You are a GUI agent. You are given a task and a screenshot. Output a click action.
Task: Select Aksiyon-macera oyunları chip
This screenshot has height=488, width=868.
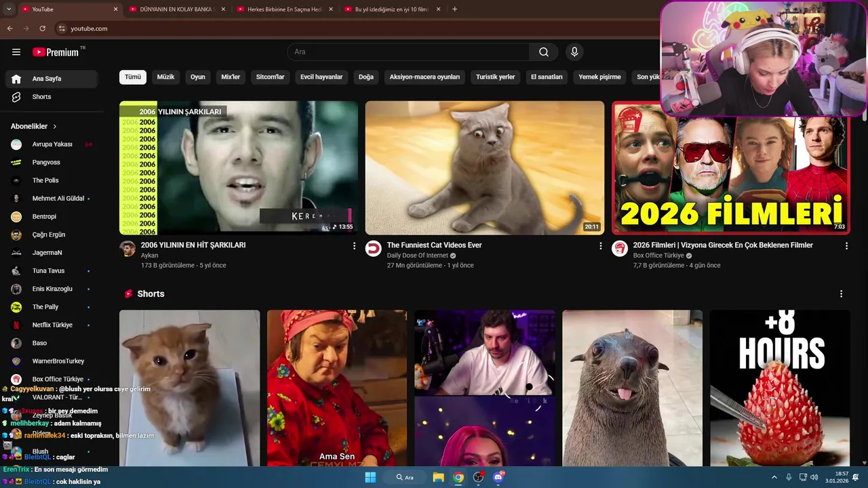click(x=425, y=77)
